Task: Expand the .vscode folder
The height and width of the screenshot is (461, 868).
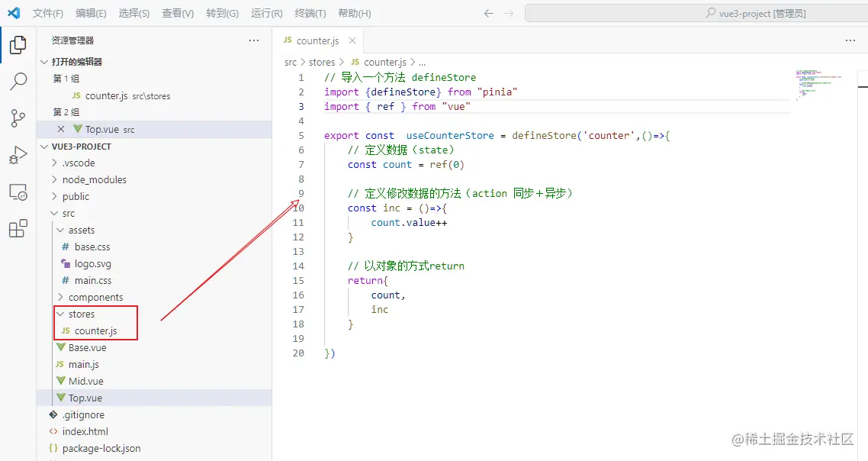Action: 54,163
